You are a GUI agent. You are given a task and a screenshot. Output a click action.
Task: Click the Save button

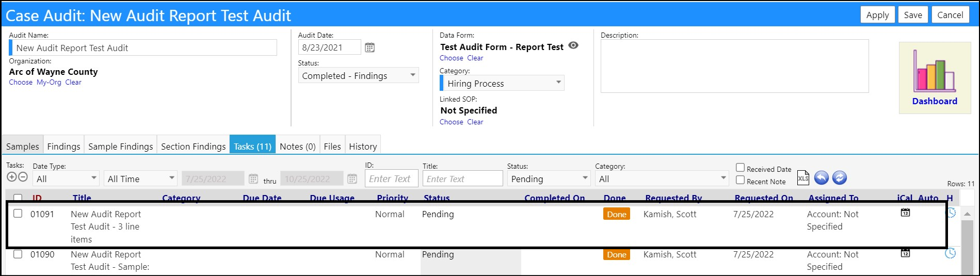[x=913, y=15]
